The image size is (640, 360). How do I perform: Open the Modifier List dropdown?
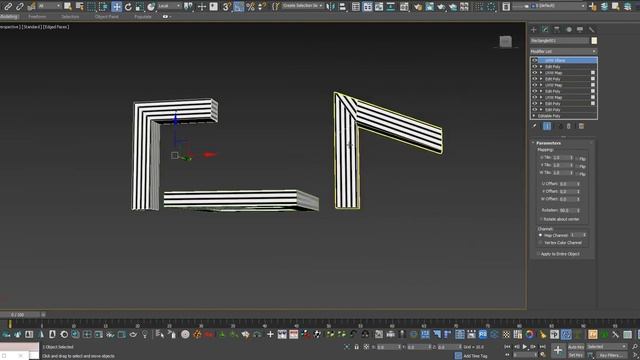click(563, 51)
